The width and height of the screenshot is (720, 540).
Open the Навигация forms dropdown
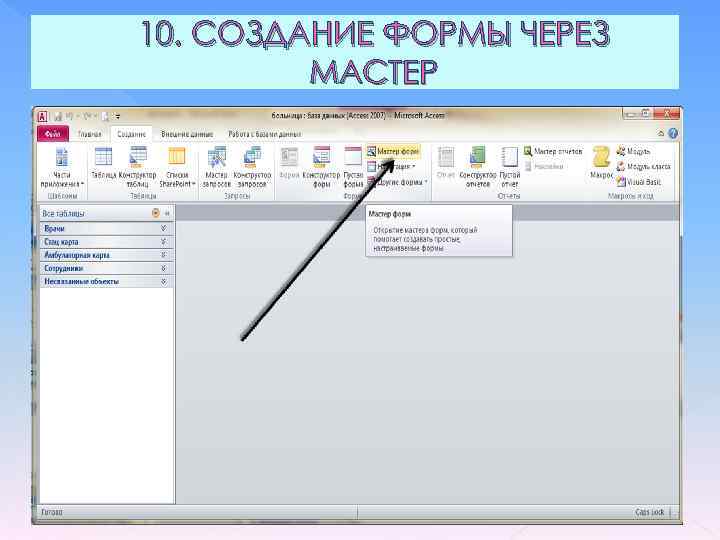[391, 167]
